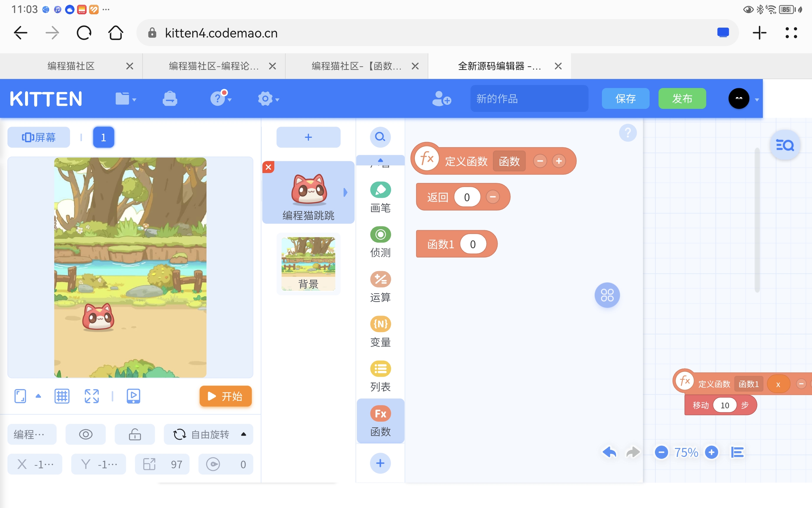Image resolution: width=812 pixels, height=508 pixels.
Task: Remove parameter from 定义函数 palette block
Action: pyautogui.click(x=540, y=161)
